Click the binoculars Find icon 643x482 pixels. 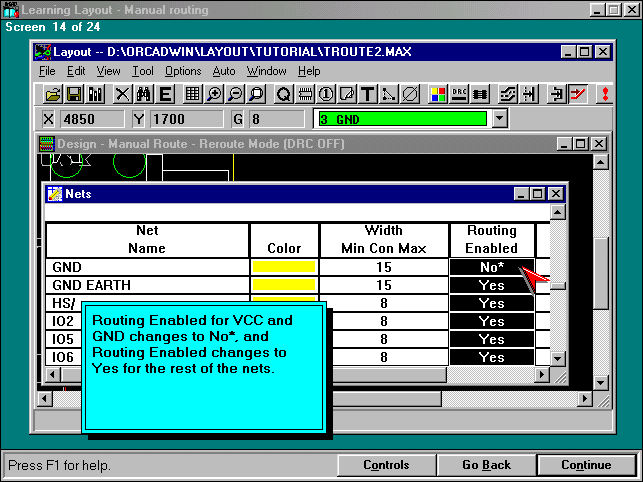(x=143, y=94)
